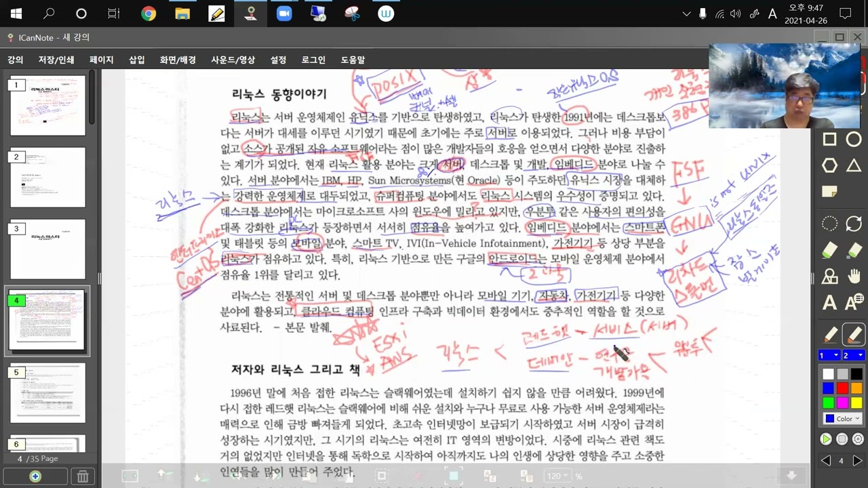Select the gray-tipped eraser tool

click(854, 251)
